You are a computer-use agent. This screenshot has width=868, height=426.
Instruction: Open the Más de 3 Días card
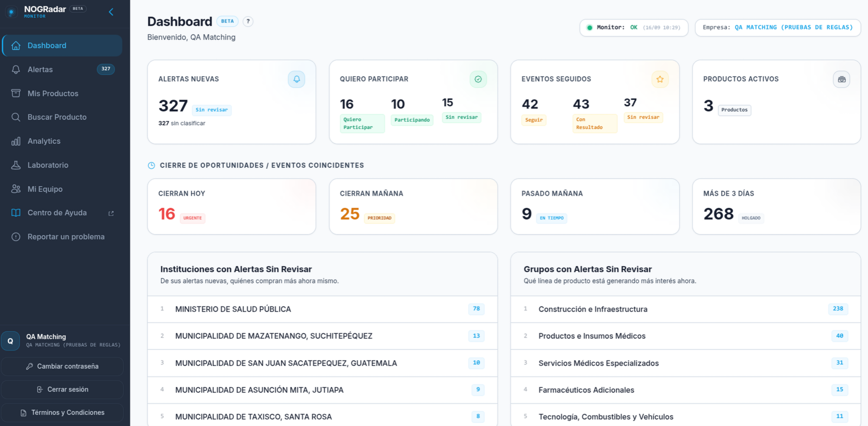(777, 207)
